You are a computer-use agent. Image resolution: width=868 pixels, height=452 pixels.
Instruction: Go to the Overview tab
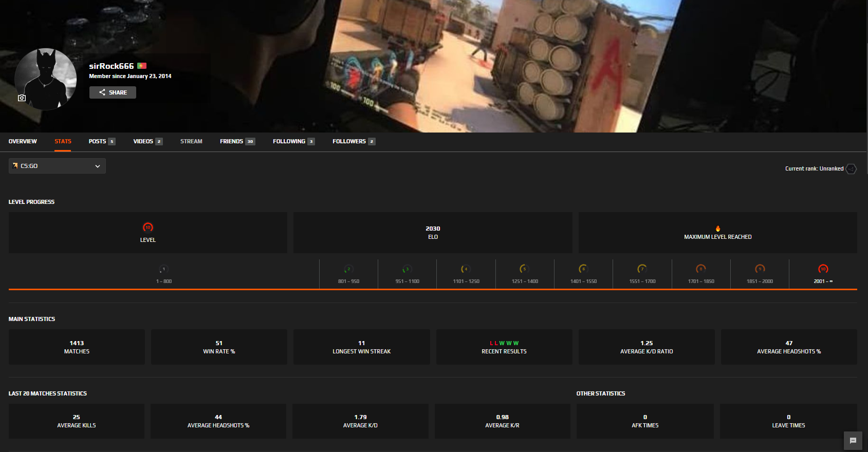pyautogui.click(x=23, y=141)
